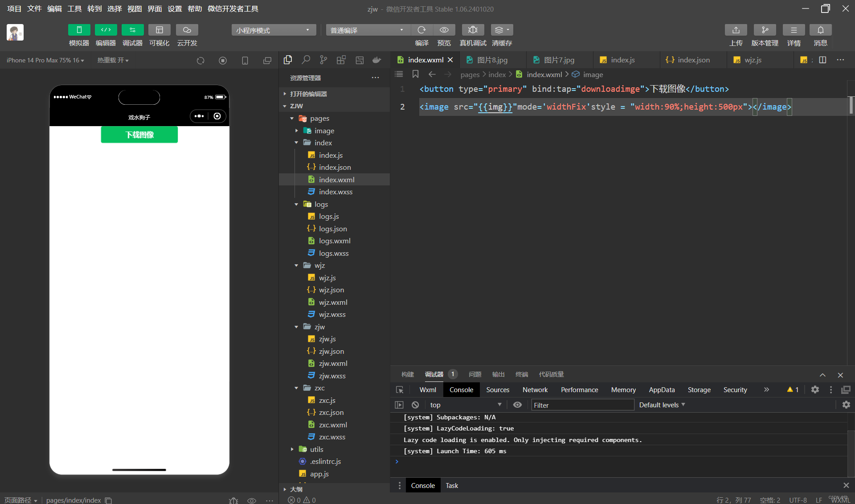
Task: Collapse the logs folder in the tree
Action: [x=296, y=204]
